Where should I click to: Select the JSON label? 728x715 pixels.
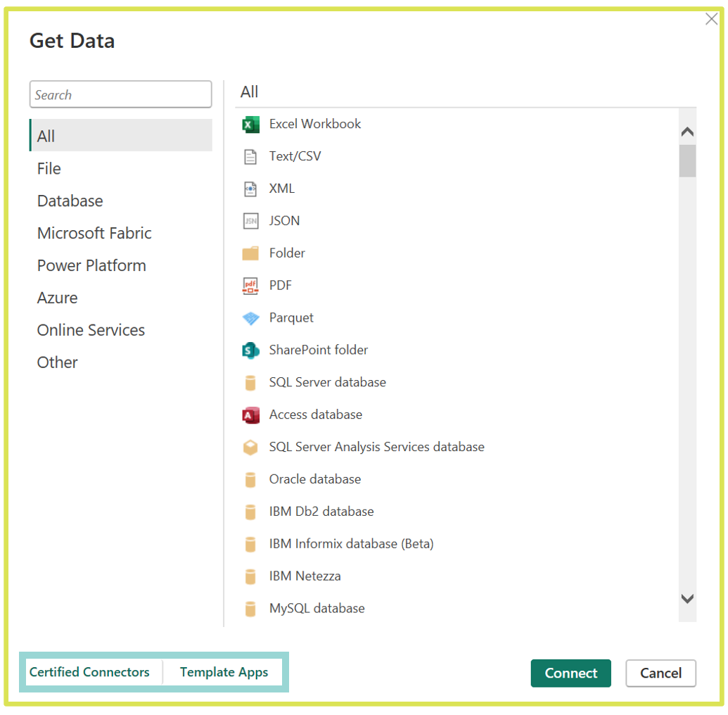(x=284, y=221)
